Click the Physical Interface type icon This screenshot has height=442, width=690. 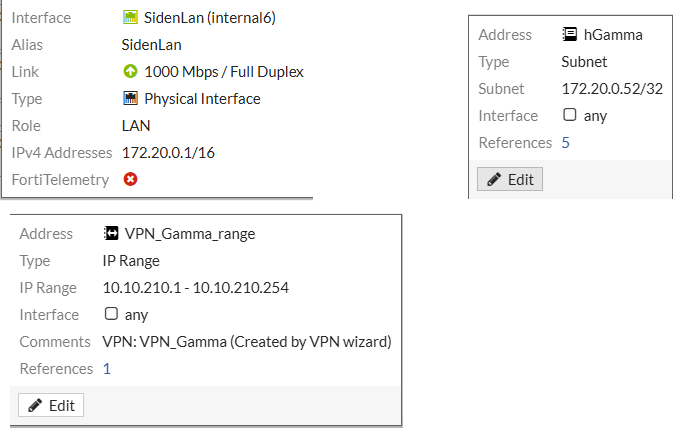[x=130, y=99]
